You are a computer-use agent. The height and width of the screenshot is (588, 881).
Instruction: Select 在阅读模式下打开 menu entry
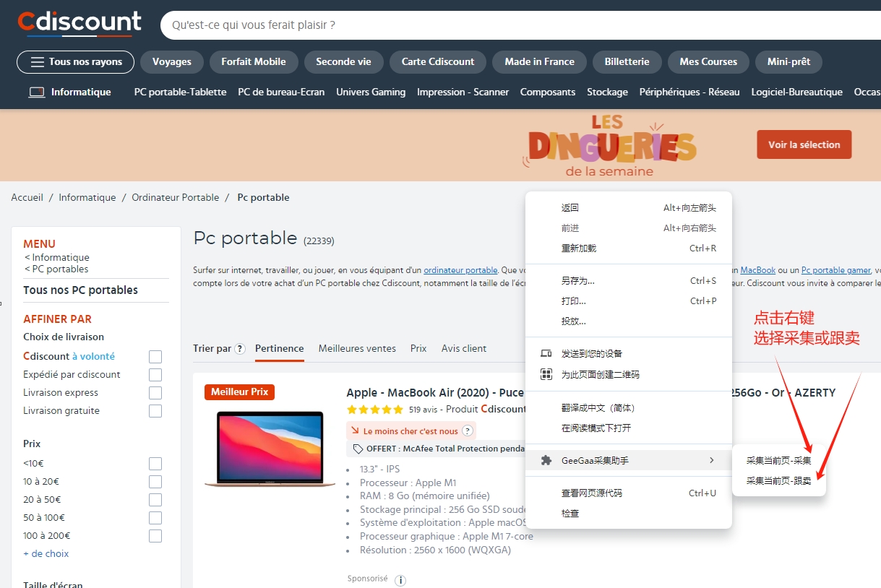629,428
